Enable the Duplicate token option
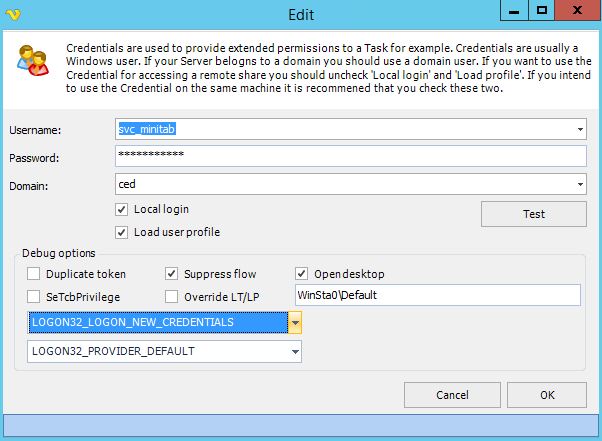The width and height of the screenshot is (602, 441). [x=35, y=274]
